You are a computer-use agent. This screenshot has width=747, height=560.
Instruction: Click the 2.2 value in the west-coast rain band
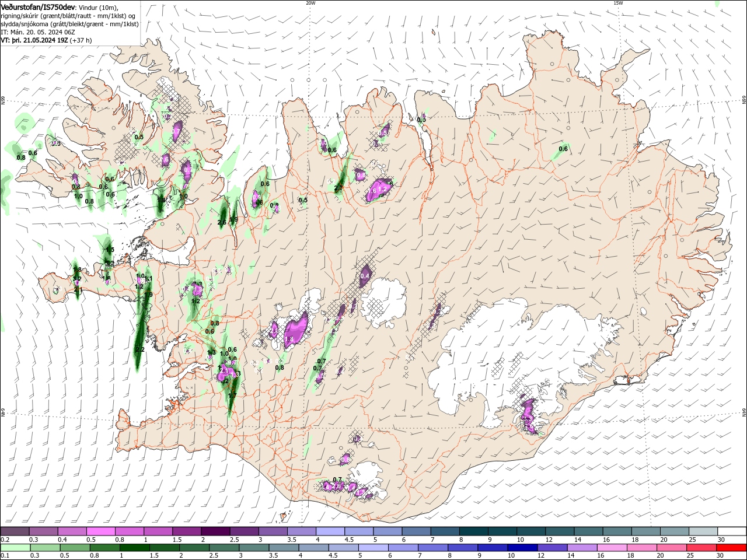[139, 349]
